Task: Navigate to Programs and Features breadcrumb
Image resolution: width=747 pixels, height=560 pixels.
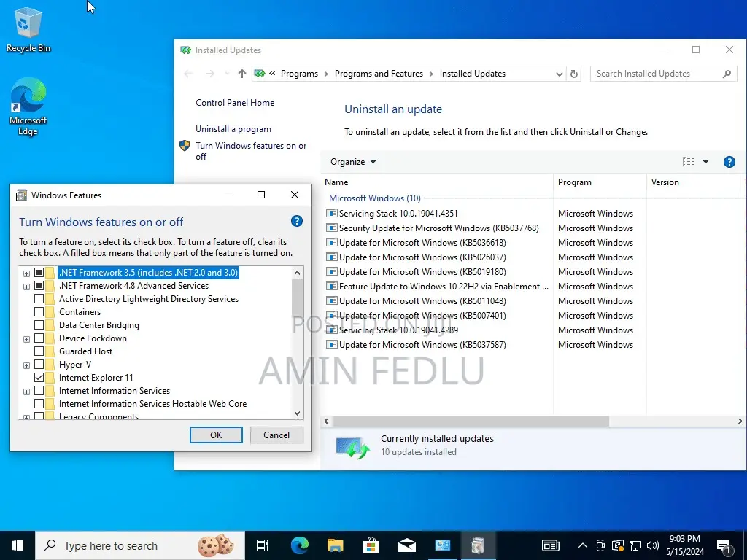Action: coord(379,73)
